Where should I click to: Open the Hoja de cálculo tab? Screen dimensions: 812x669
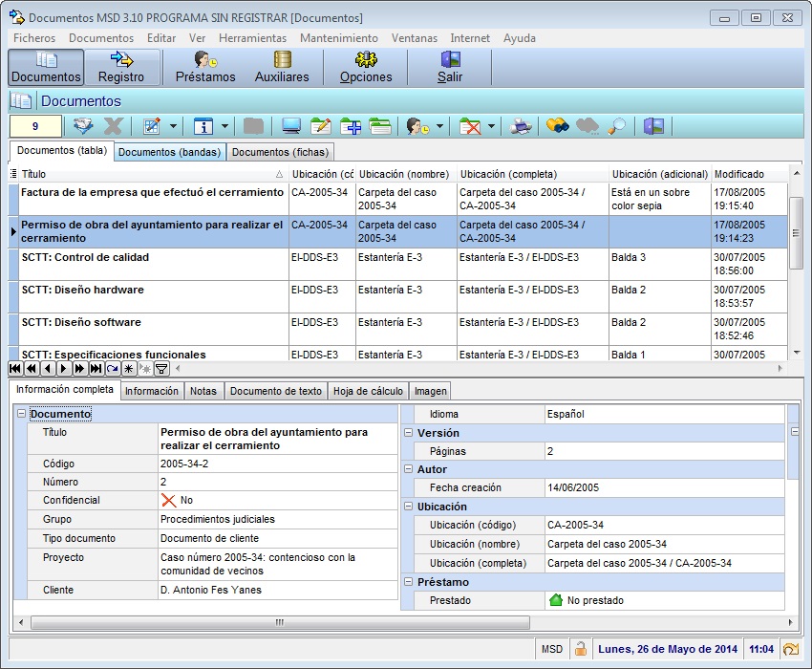click(x=368, y=391)
